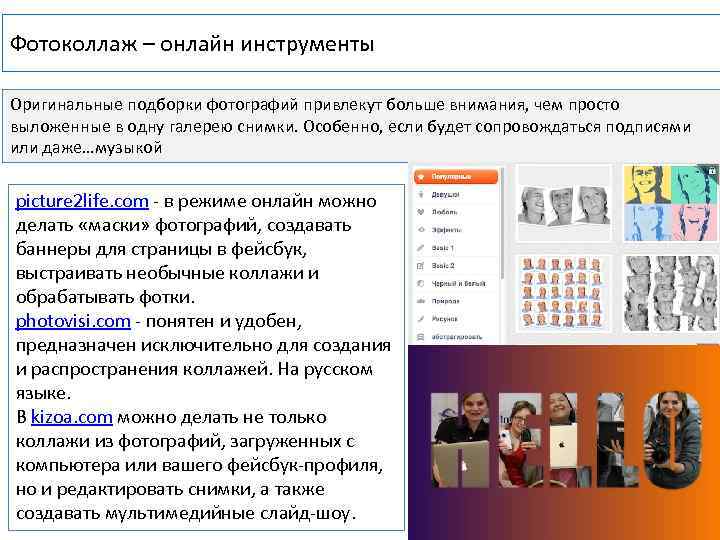Select the orange Популярные category

click(456, 176)
